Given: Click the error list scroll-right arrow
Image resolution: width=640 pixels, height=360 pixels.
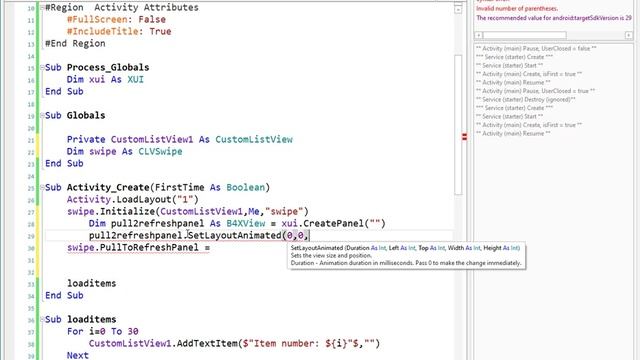Looking at the screenshot, I should click(x=629, y=36).
